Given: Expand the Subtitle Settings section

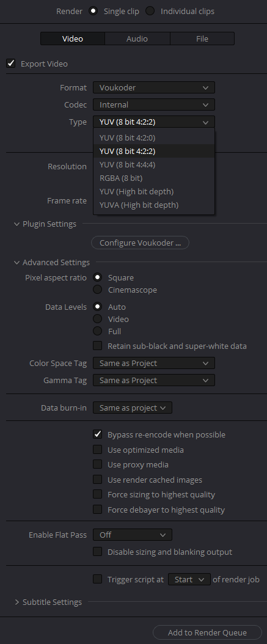Looking at the screenshot, I should (17, 602).
